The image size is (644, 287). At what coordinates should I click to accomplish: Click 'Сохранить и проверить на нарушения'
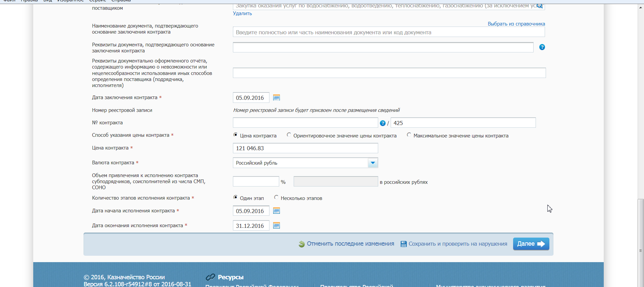point(457,244)
